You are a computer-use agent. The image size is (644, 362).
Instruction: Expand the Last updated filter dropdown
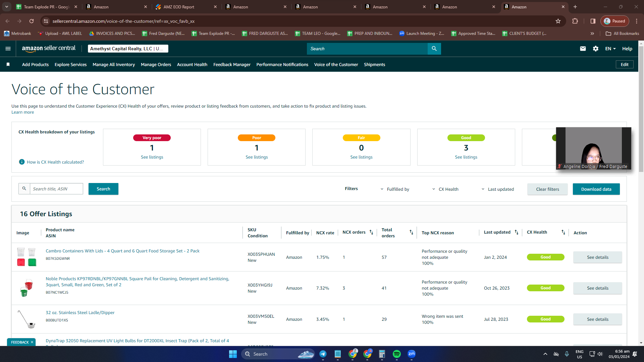(497, 189)
